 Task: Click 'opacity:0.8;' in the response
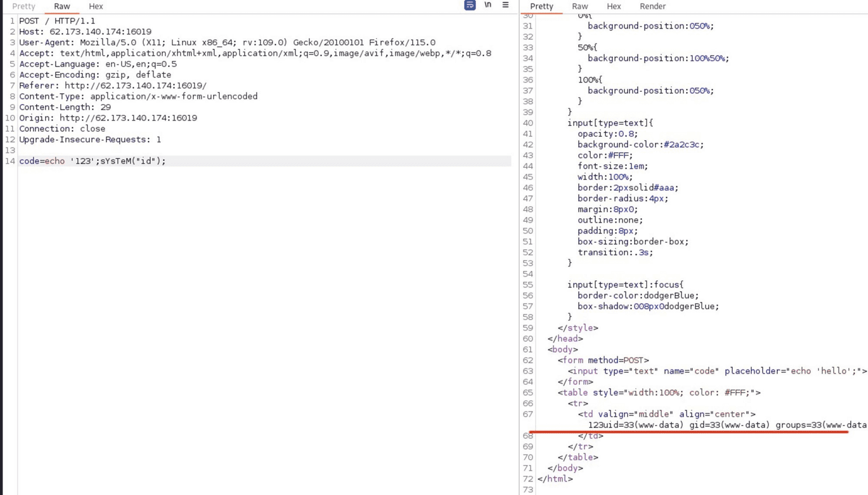608,134
